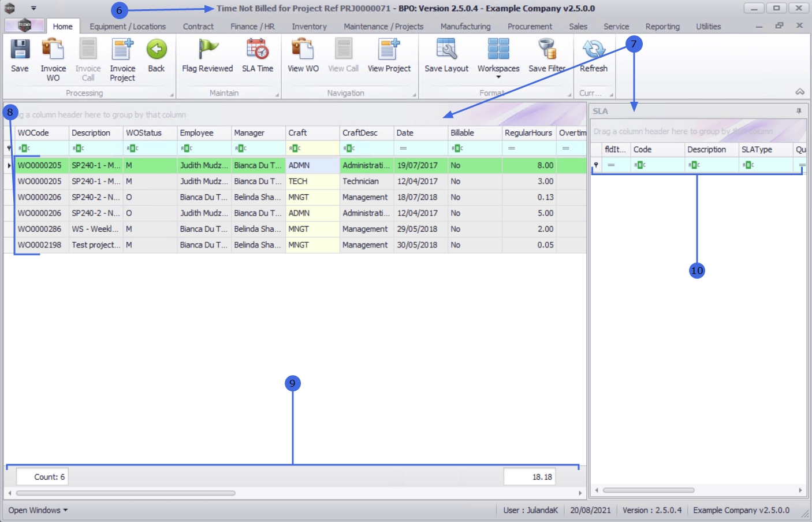Click the SLA Description filter input cell
Screen dimensions: 812x522
(x=712, y=165)
